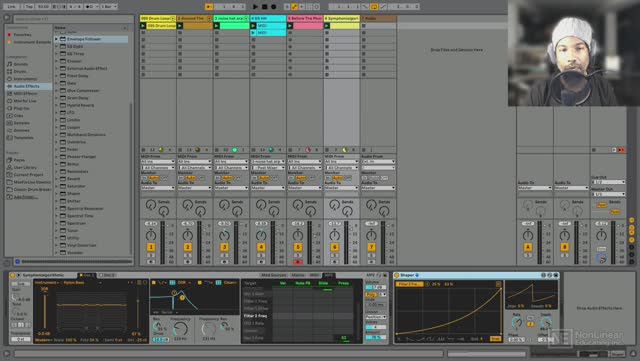The width and height of the screenshot is (640, 361).
Task: Click the Favorites red collection
Action: pos(22,35)
